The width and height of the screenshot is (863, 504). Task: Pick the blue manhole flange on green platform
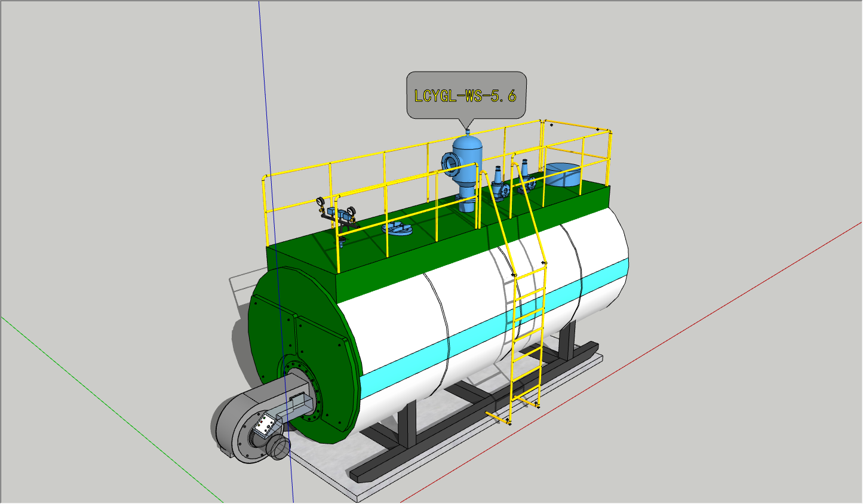point(396,228)
